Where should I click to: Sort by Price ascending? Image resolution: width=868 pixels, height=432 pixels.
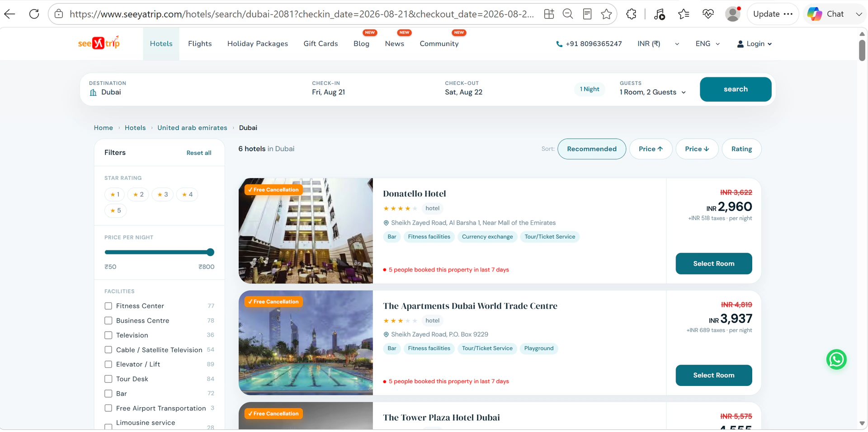(651, 149)
